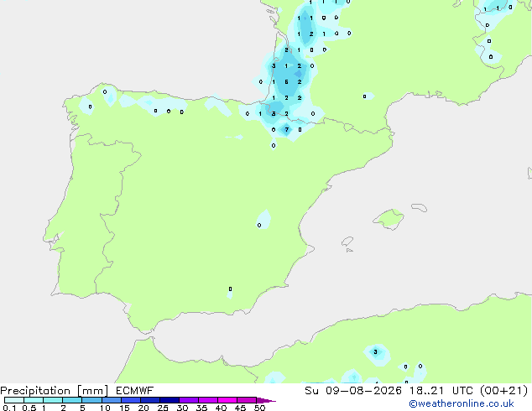Click the legend label '50'
The width and height of the screenshot is (532, 411).
[x=259, y=408]
